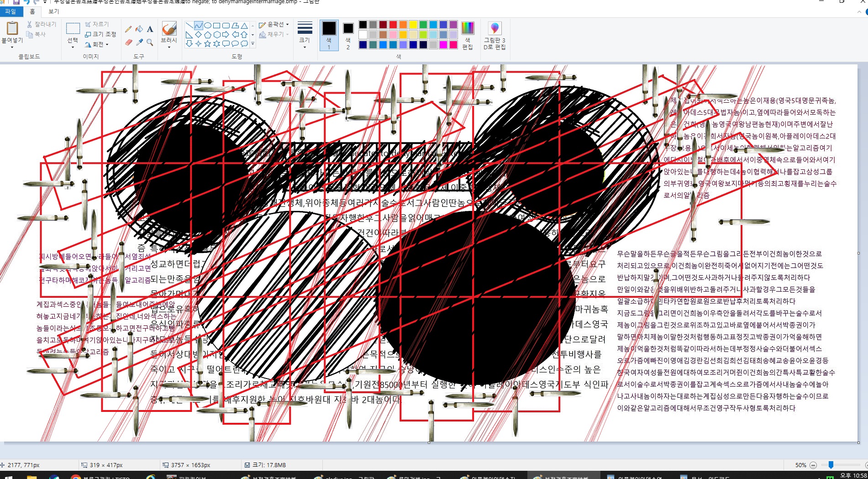Viewport: 868px width, 479px height.
Task: Expand the shapes gallery with More arrow
Action: click(253, 44)
